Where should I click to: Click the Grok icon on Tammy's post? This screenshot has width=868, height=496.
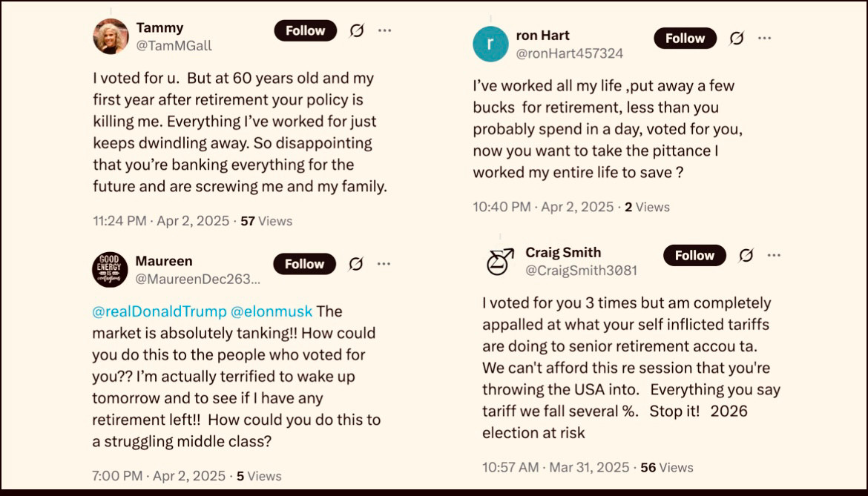[x=357, y=30]
